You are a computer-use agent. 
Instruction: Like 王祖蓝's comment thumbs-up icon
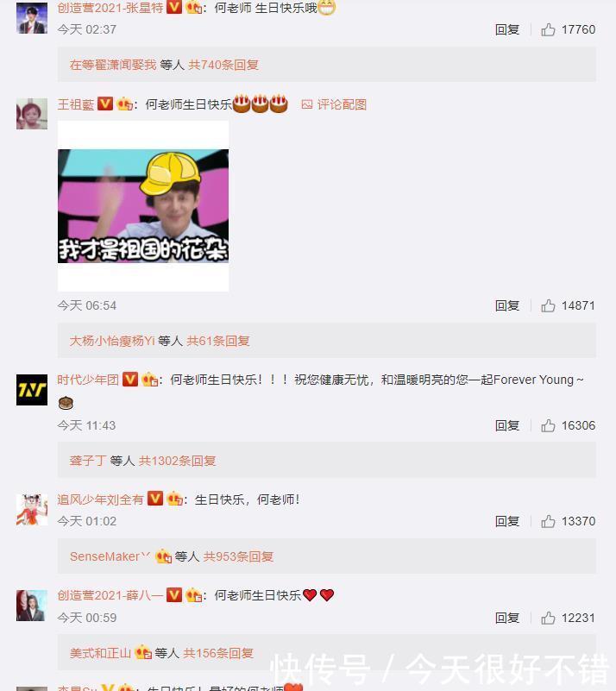pyautogui.click(x=548, y=305)
